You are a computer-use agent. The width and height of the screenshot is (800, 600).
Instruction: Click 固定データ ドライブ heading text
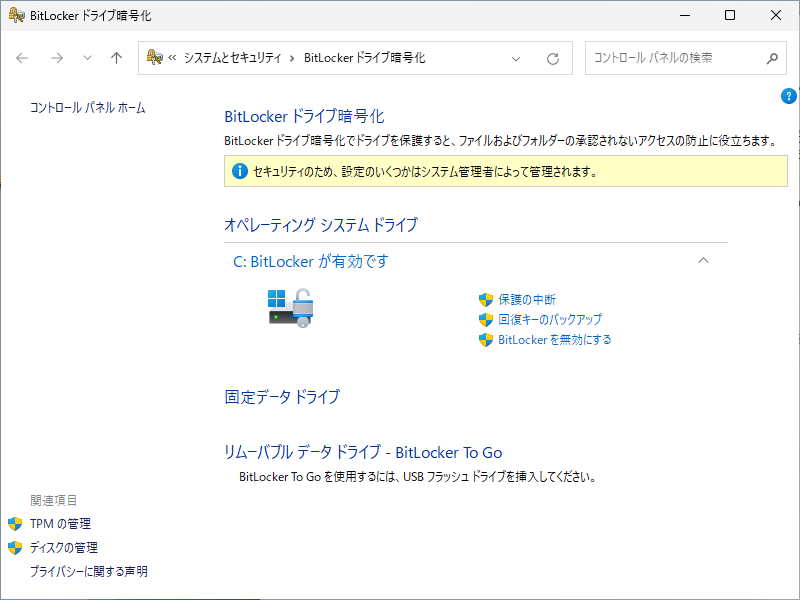pyautogui.click(x=282, y=397)
